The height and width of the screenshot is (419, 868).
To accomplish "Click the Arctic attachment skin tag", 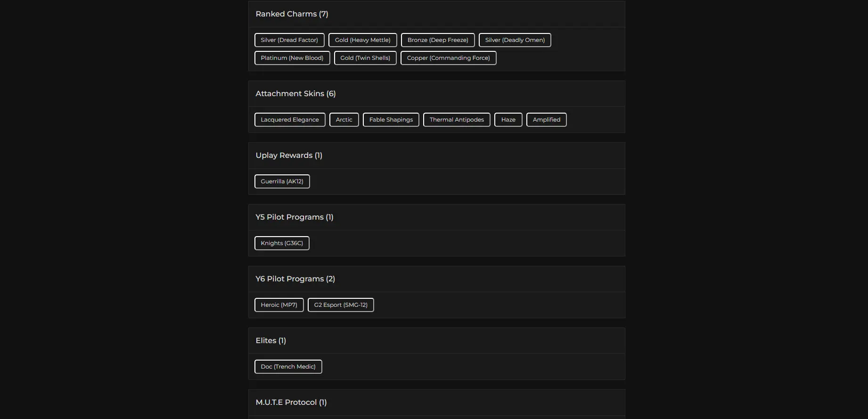I will click(344, 120).
